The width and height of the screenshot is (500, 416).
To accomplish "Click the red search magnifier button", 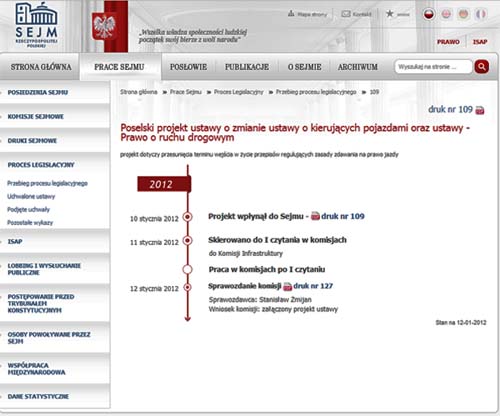I will tap(482, 67).
